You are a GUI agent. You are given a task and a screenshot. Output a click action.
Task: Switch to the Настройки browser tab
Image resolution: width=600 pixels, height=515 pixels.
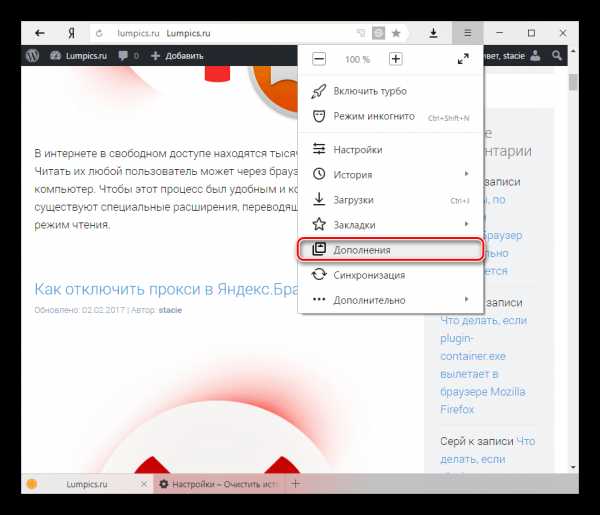point(221,484)
